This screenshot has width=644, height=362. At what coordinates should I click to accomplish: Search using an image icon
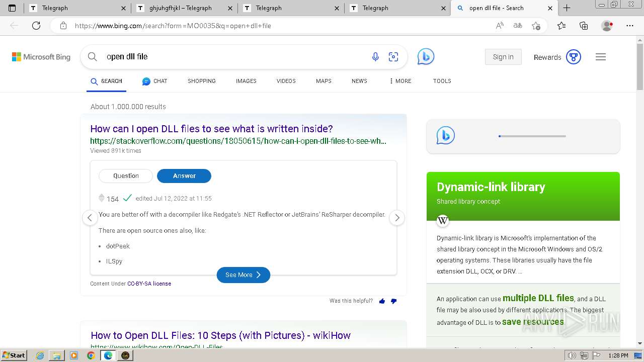[x=393, y=57]
